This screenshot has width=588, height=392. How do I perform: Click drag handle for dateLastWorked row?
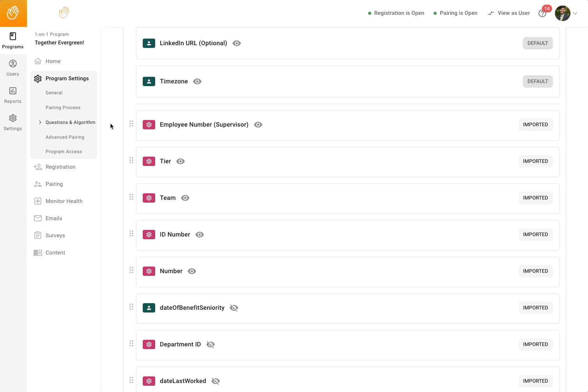(x=131, y=380)
